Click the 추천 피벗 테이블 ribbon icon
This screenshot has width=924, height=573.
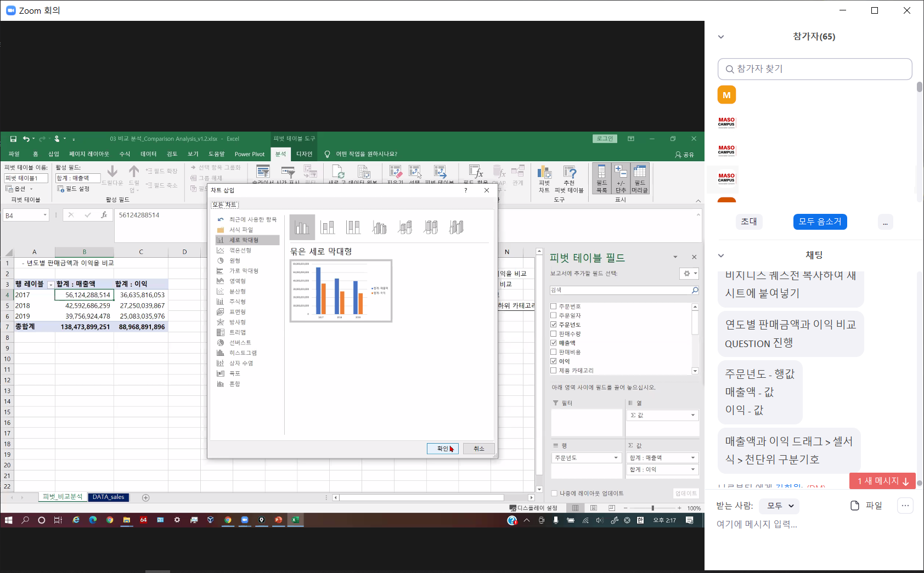click(569, 179)
